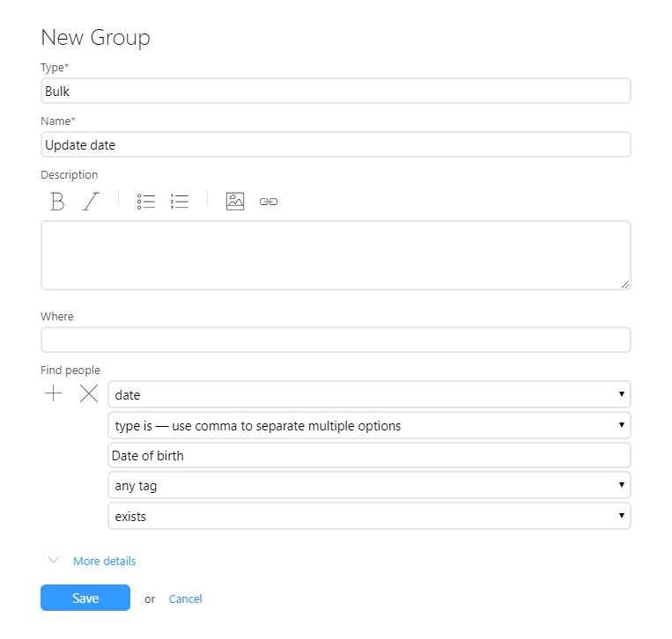
Task: Open the 'date' criteria dropdown
Action: pos(369,394)
